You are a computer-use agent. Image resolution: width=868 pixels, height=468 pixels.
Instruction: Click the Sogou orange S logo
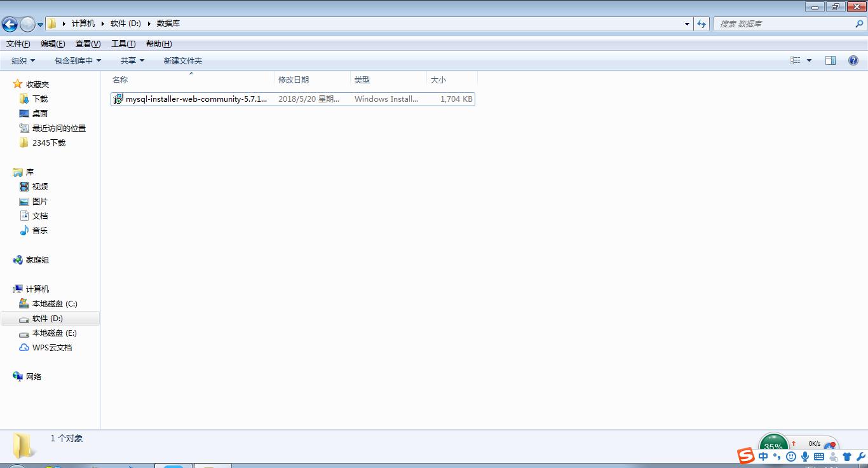pyautogui.click(x=746, y=455)
